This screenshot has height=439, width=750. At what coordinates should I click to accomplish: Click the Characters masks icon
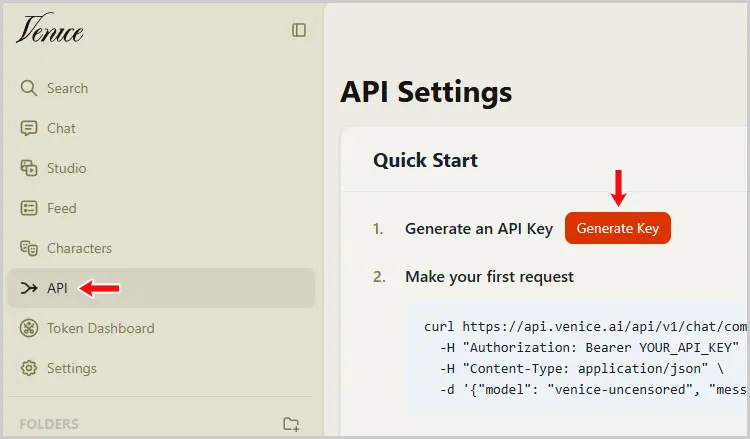29,248
